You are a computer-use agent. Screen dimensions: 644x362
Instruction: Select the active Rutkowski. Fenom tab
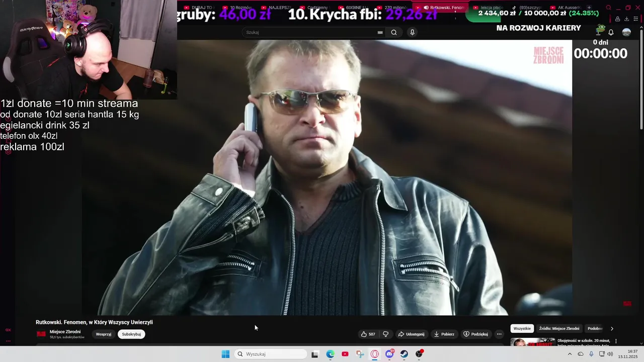(x=440, y=8)
